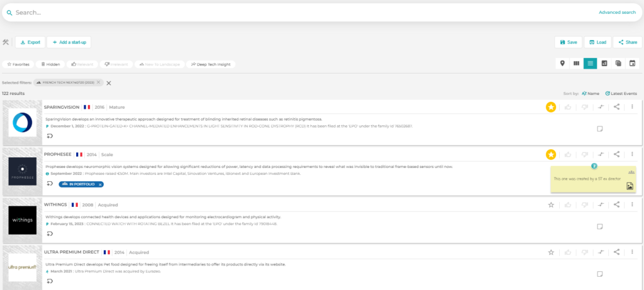
Task: Clear all selected filters
Action: (109, 83)
